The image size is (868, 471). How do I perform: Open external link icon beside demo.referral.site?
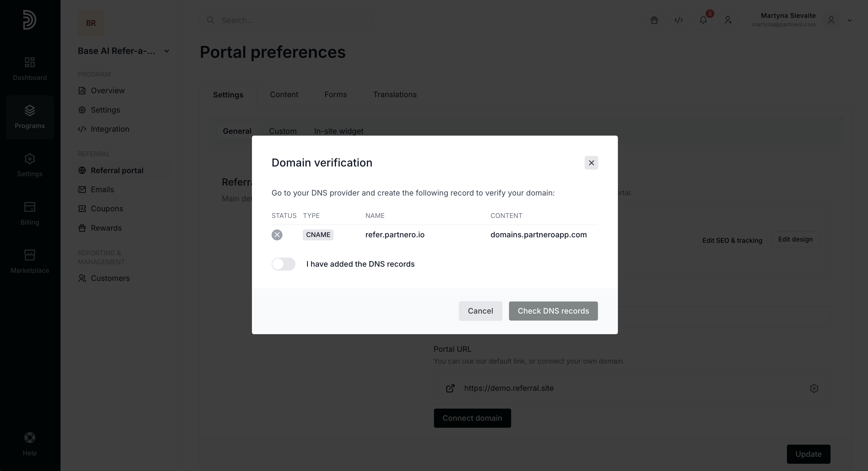[450, 388]
